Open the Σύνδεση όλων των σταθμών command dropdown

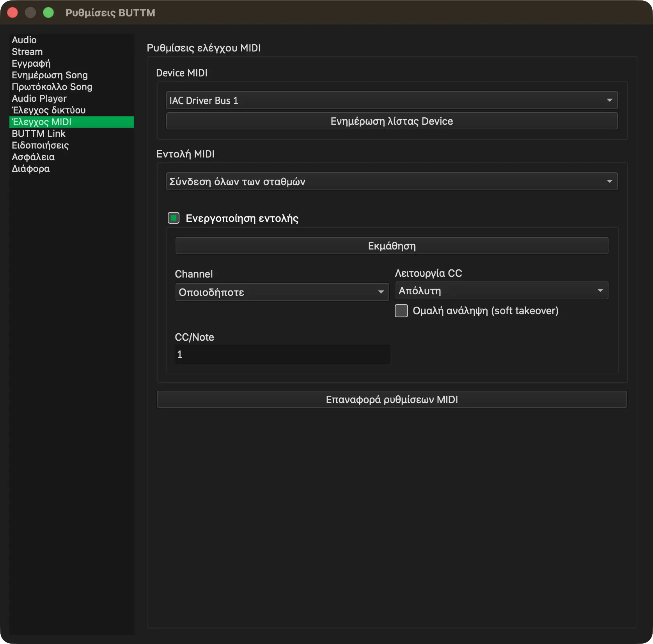[x=392, y=182]
